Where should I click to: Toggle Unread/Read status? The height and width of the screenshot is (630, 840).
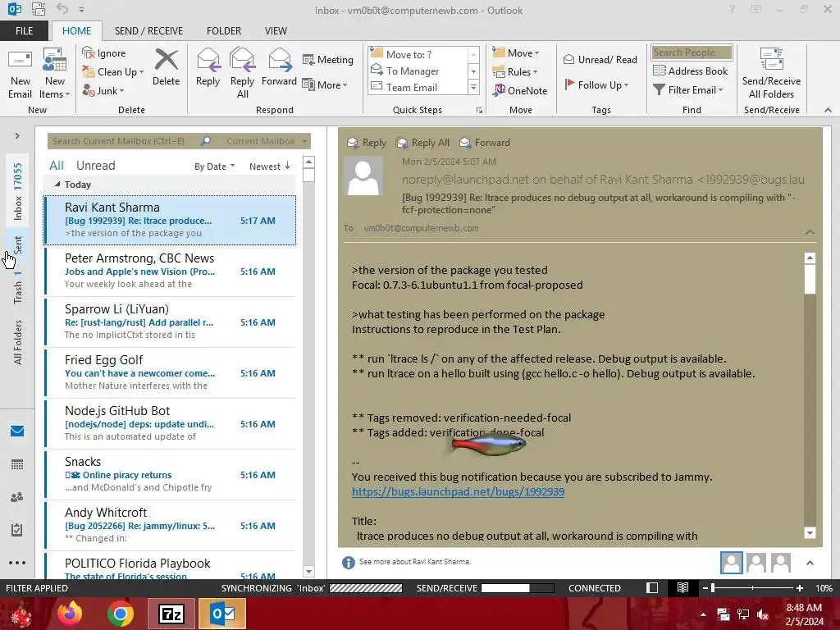[x=600, y=59]
